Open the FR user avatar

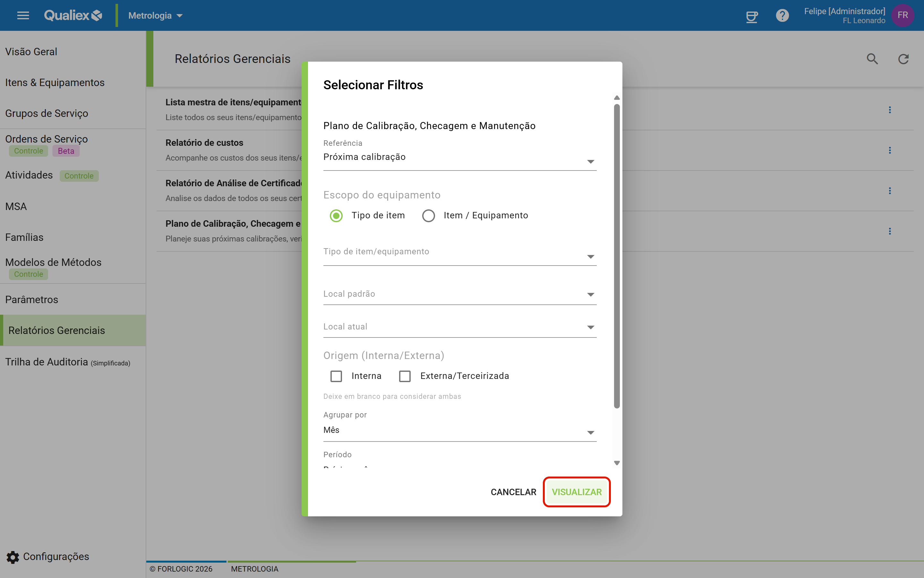tap(903, 15)
